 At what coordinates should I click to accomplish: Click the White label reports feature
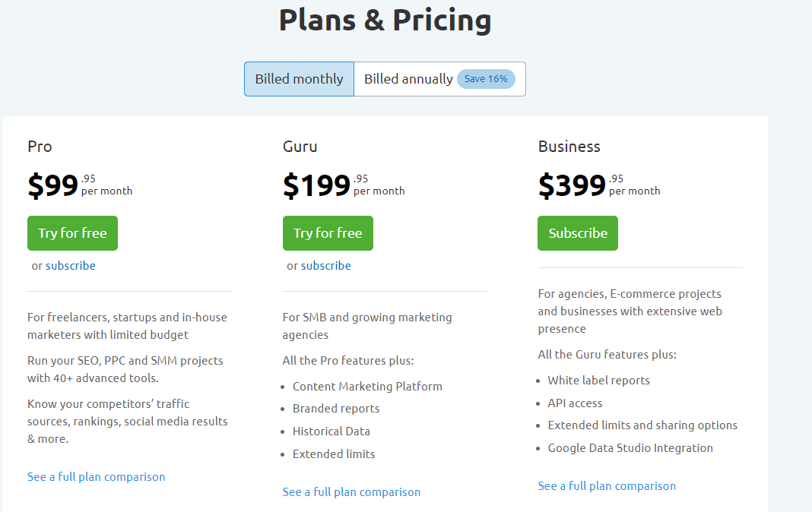coord(598,381)
